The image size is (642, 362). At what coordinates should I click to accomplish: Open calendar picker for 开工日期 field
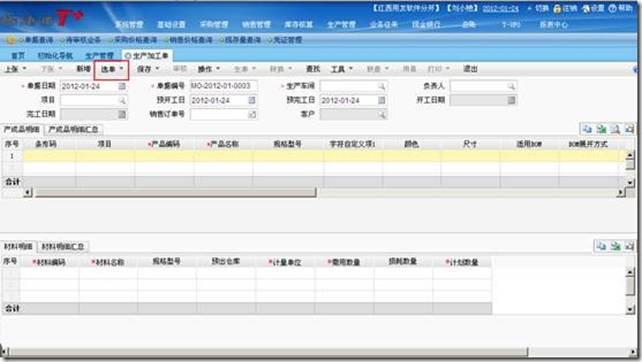511,100
